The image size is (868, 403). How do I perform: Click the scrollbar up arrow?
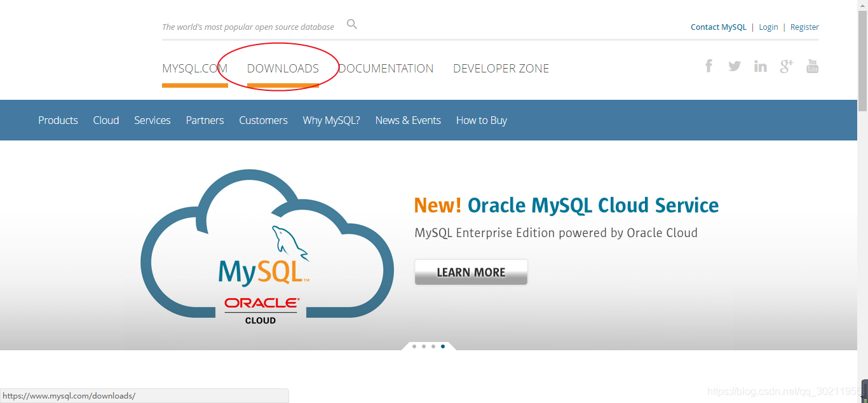point(862,5)
